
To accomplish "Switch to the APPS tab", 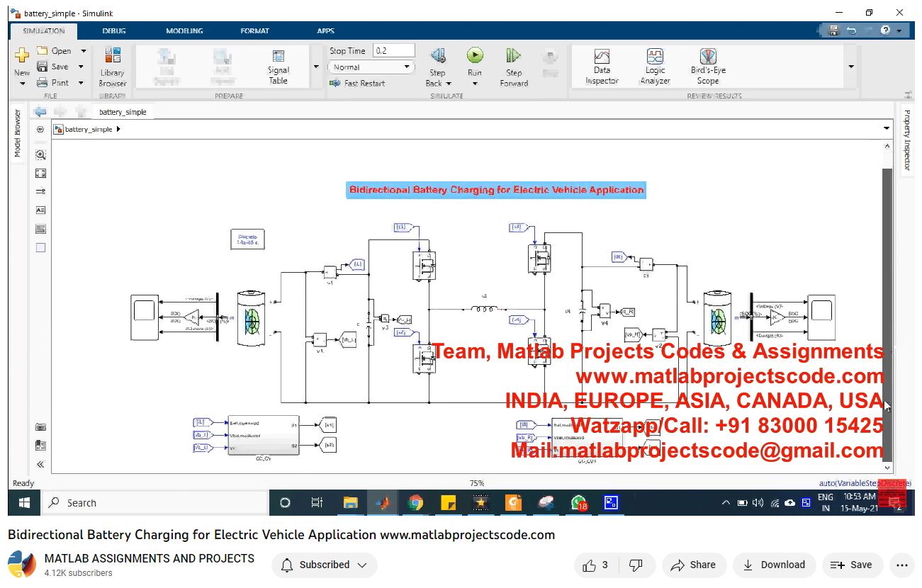I will (x=325, y=30).
